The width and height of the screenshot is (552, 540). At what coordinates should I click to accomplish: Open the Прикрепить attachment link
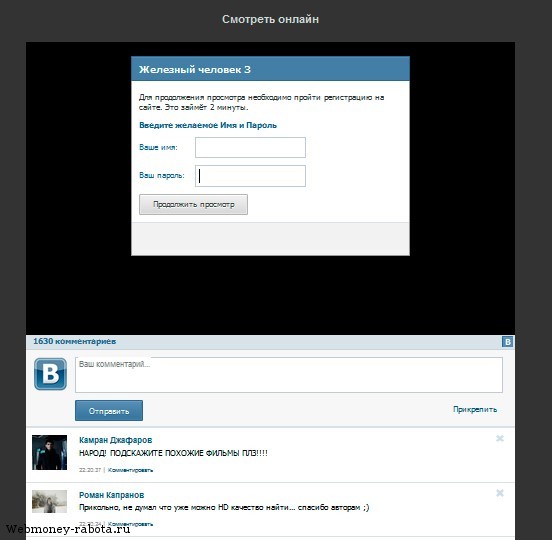click(x=475, y=409)
